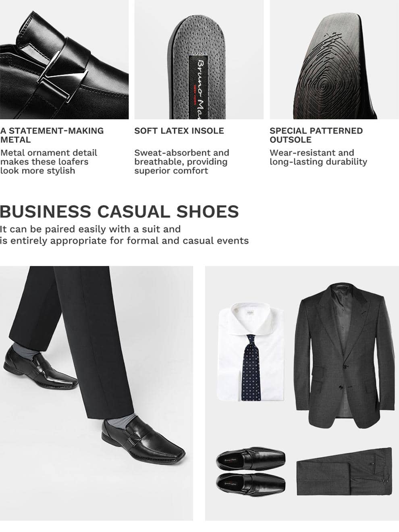Click the 'Sweat-absorbent and breathable' description
Image resolution: width=399 pixels, height=532 pixels.
182,162
